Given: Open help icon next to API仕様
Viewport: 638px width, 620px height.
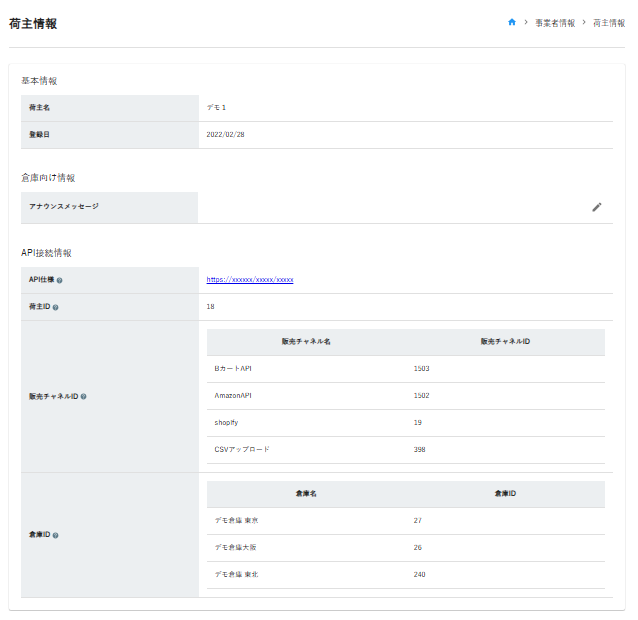Looking at the screenshot, I should coord(60,281).
